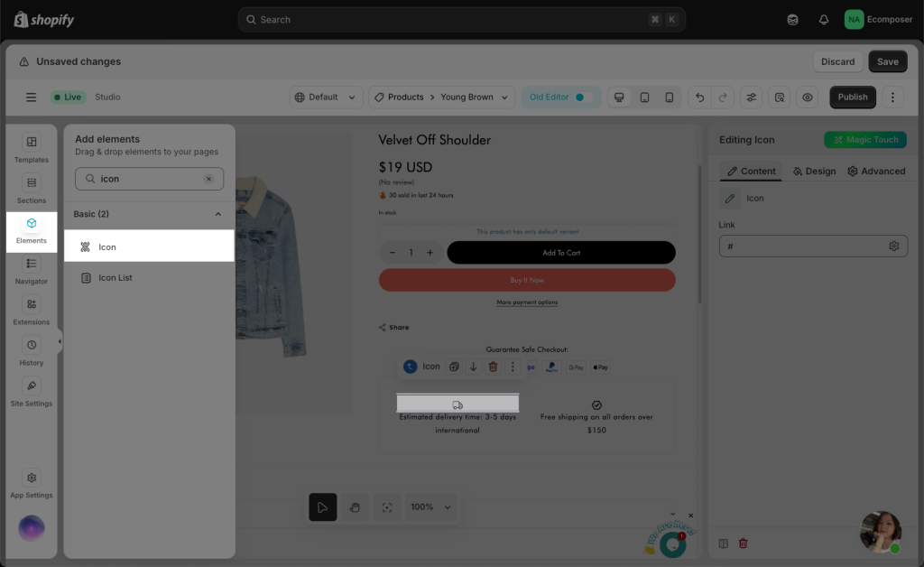
Task: Click the undo arrow in the toolbar
Action: click(x=699, y=98)
